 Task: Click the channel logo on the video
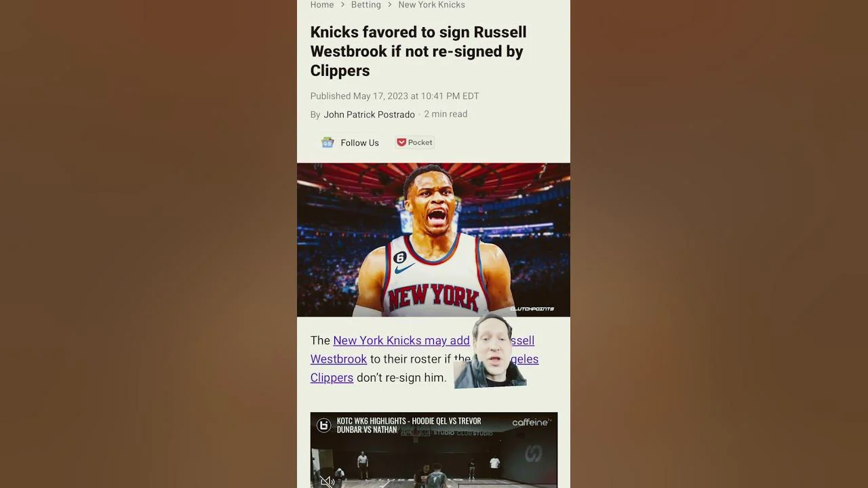pyautogui.click(x=324, y=426)
